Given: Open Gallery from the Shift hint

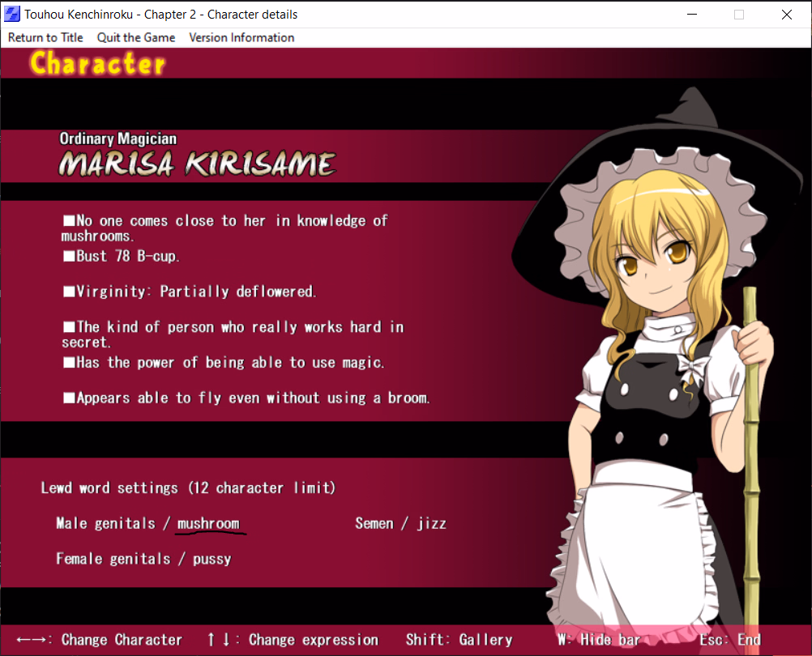Looking at the screenshot, I should point(459,640).
